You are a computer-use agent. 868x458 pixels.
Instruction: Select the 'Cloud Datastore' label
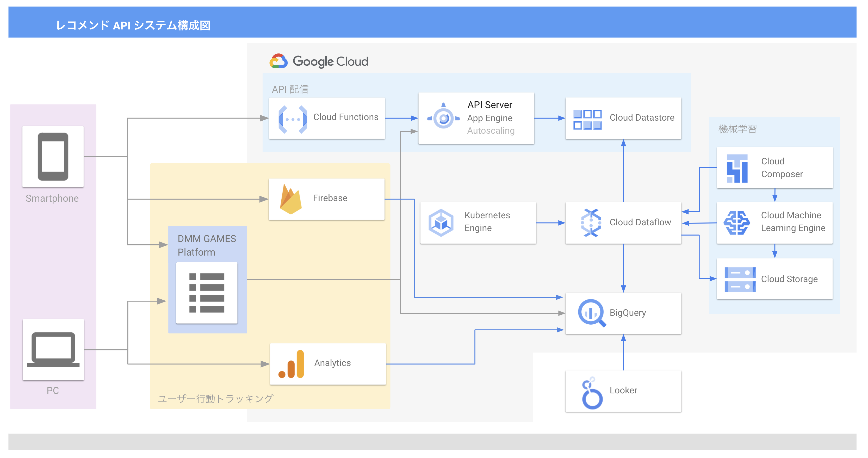coord(642,117)
